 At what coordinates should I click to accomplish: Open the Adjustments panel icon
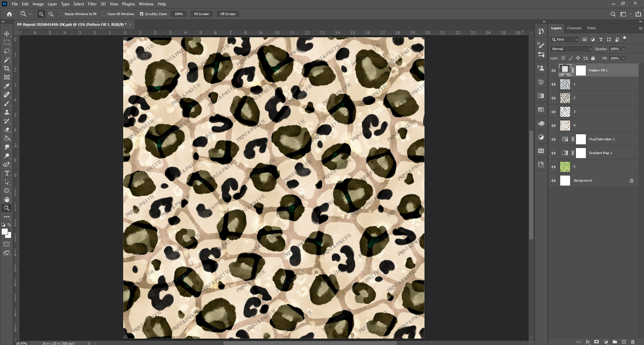[541, 137]
